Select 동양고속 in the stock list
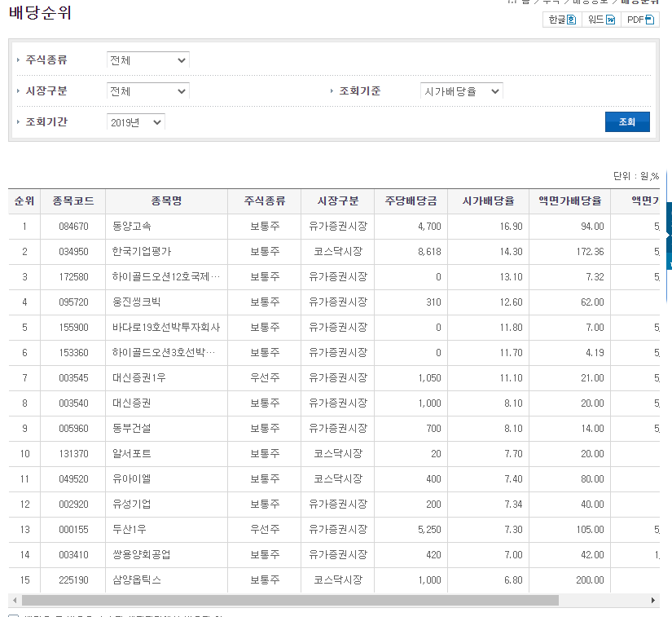The height and width of the screenshot is (617, 672). [x=132, y=227]
